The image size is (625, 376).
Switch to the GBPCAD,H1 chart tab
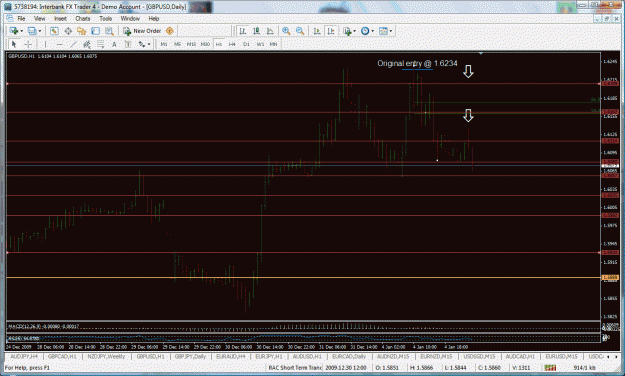tap(62, 356)
